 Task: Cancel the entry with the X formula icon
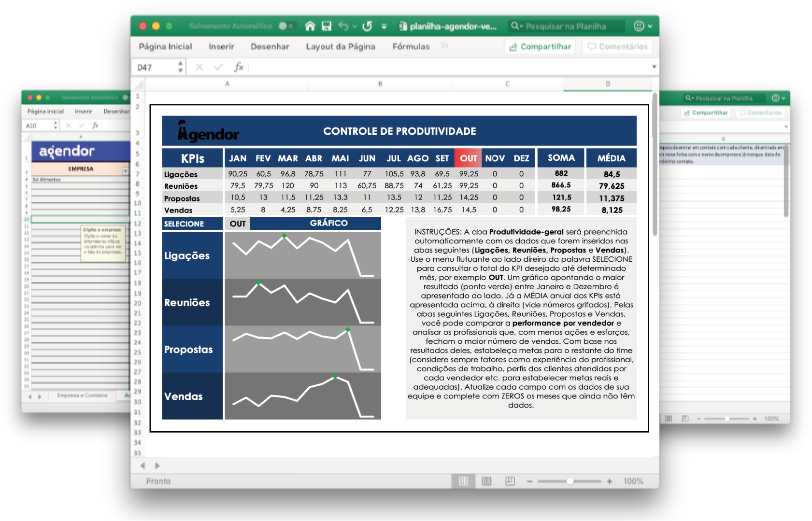(x=199, y=67)
